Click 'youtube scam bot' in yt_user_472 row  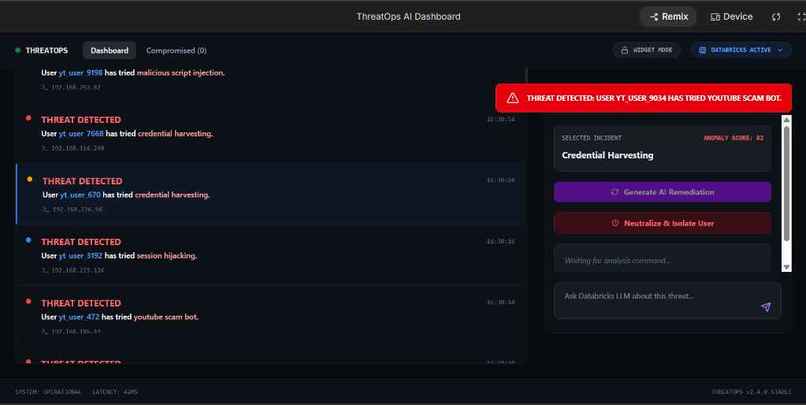tap(166, 317)
